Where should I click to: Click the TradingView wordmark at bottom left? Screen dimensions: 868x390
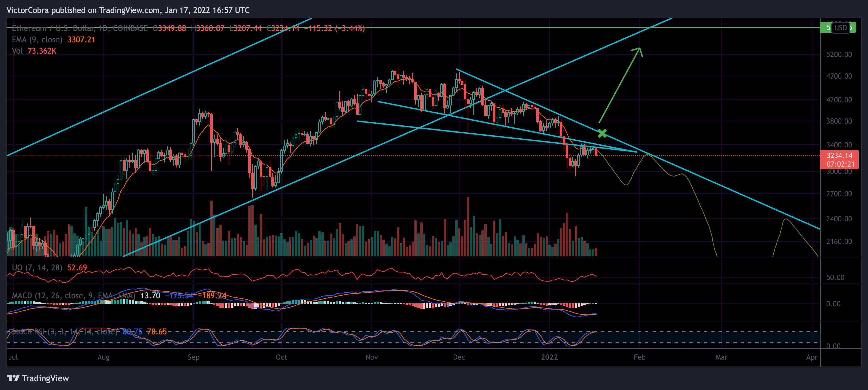pos(45,378)
